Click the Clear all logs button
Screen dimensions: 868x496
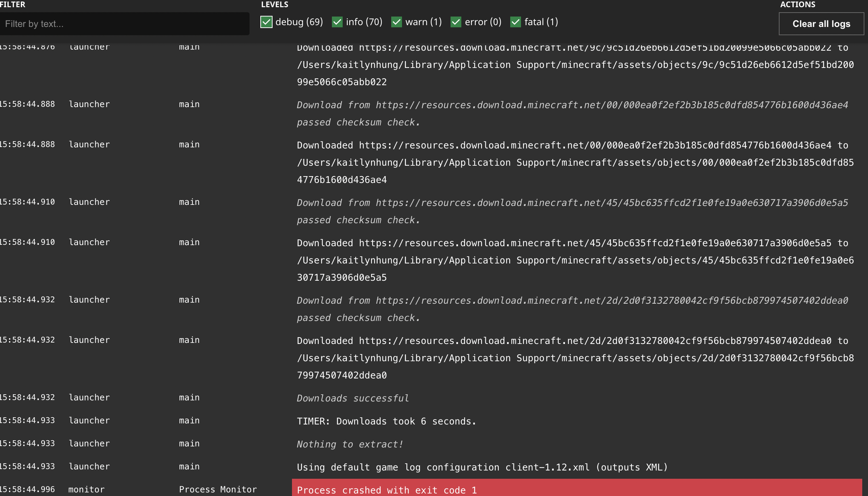pos(821,24)
